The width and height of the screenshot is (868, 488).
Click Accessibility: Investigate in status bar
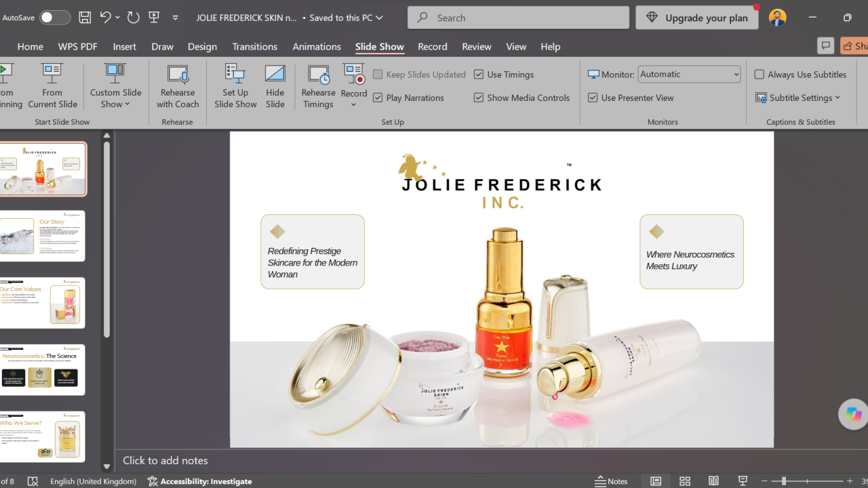pyautogui.click(x=199, y=481)
